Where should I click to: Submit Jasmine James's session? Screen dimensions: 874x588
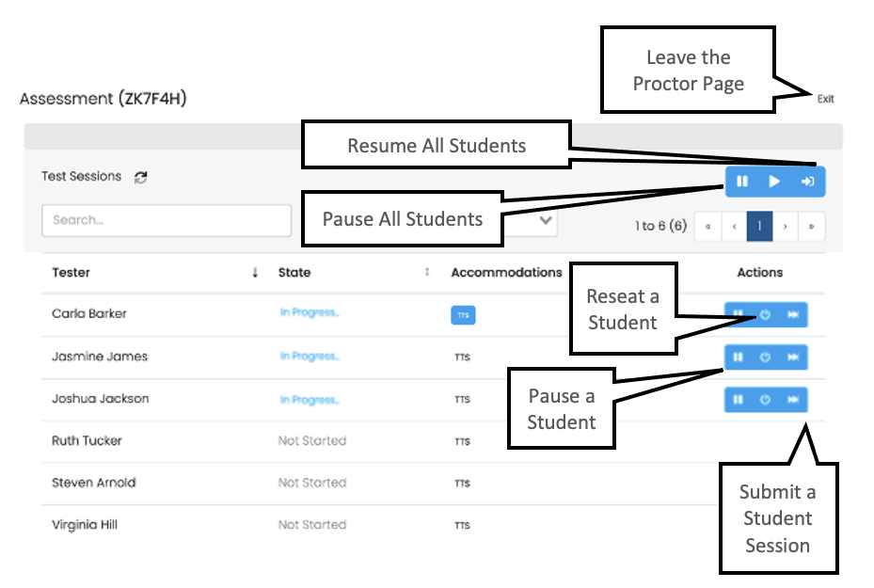(793, 358)
